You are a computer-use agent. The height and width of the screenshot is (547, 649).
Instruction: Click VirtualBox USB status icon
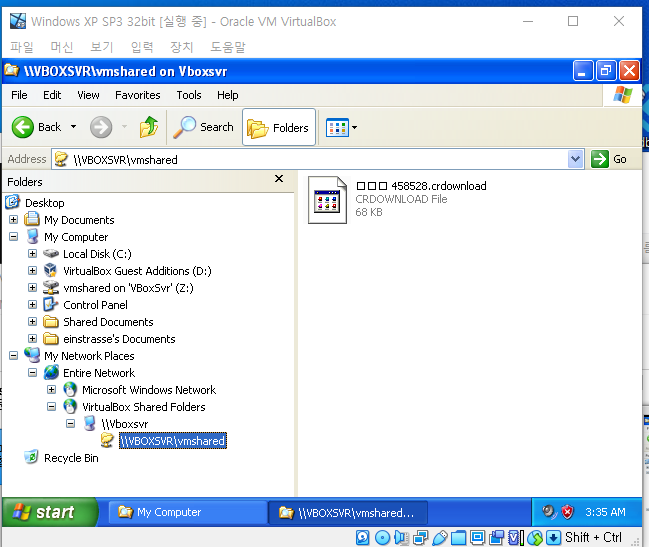tap(439, 537)
